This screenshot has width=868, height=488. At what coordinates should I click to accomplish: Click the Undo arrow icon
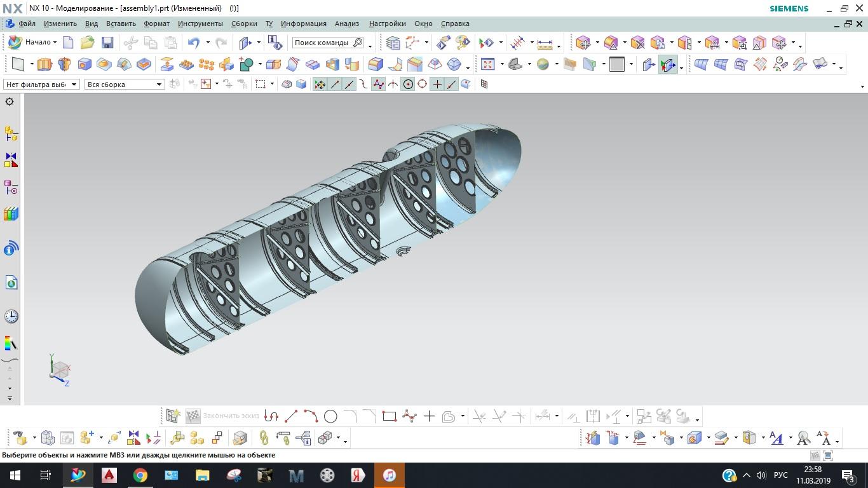pyautogui.click(x=194, y=43)
